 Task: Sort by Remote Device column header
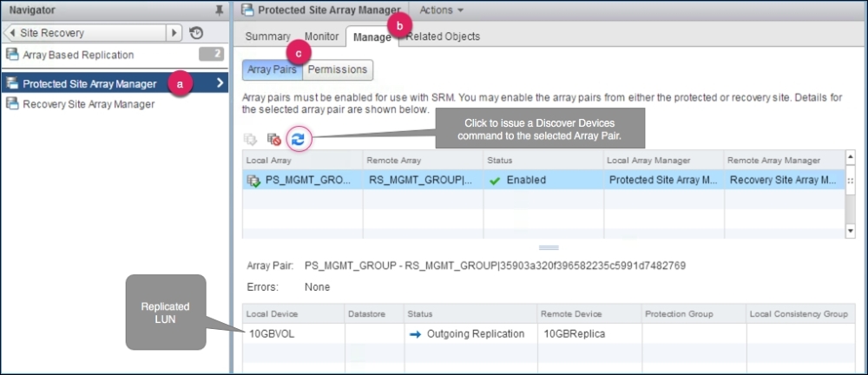click(x=589, y=314)
